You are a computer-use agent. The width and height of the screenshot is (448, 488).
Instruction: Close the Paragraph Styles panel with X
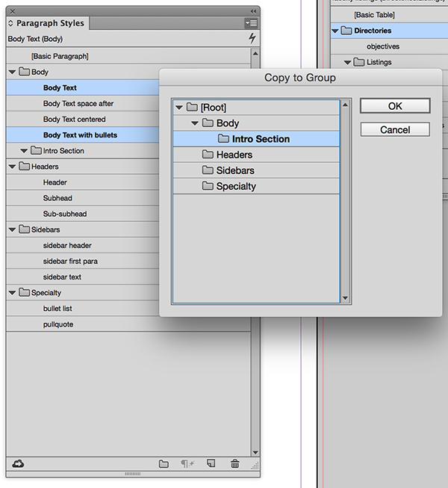[13, 11]
